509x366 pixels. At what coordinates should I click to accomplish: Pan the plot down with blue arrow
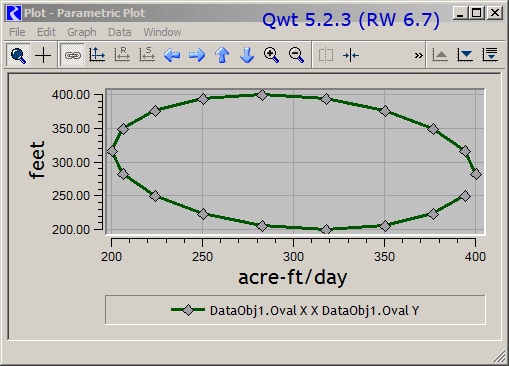[x=247, y=55]
